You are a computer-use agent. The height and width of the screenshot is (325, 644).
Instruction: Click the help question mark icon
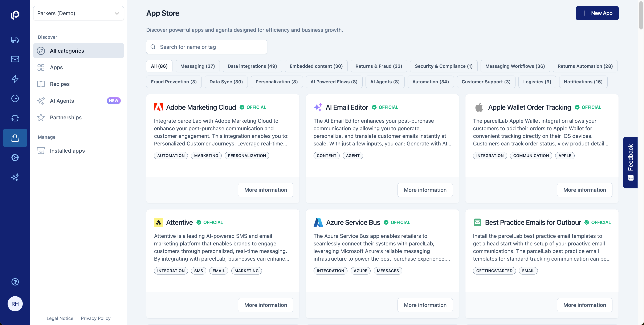(x=15, y=282)
